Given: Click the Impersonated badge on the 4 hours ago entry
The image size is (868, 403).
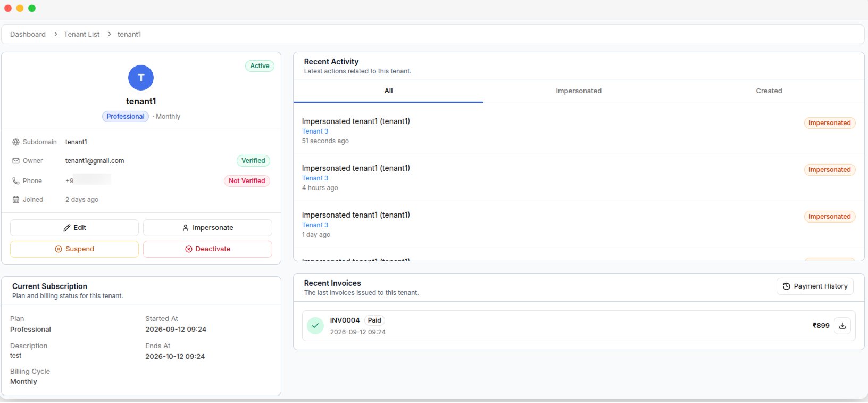Looking at the screenshot, I should 830,170.
